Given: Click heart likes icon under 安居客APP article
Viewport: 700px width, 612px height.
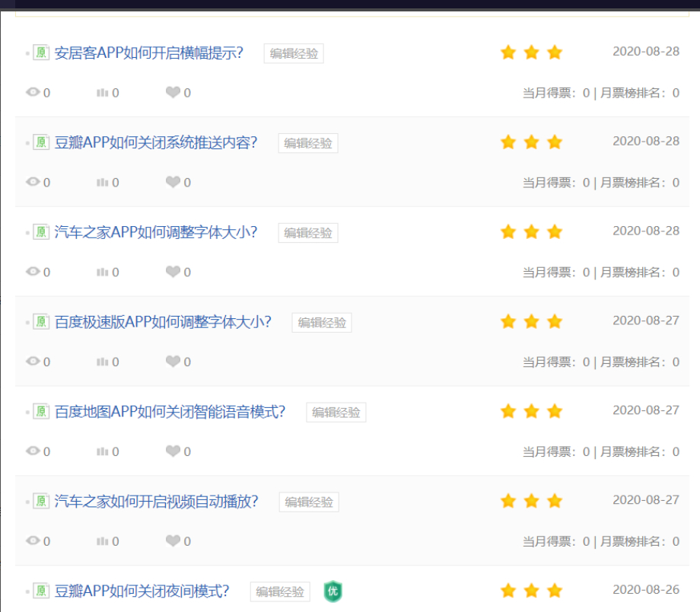Looking at the screenshot, I should [173, 92].
